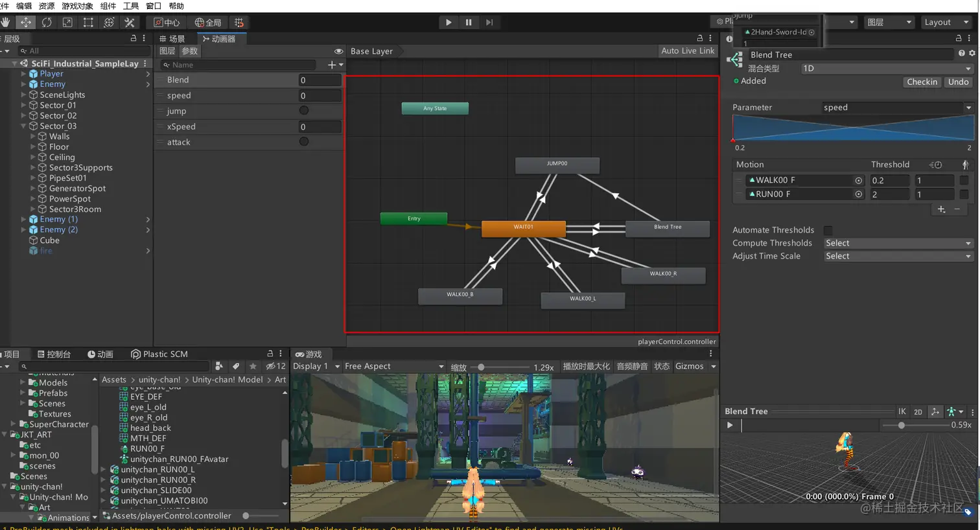Screen dimensions: 980x530
Task: Toggle the jump trigger parameter
Action: tap(304, 111)
